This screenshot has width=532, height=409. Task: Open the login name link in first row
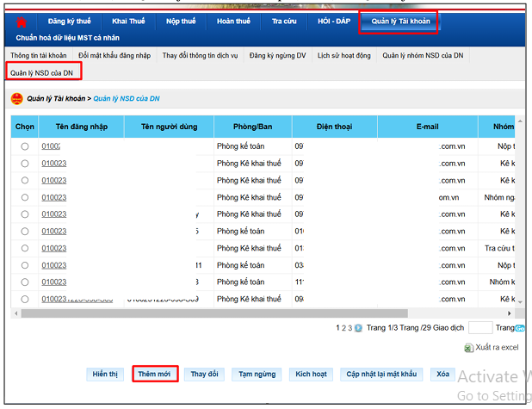pos(51,146)
